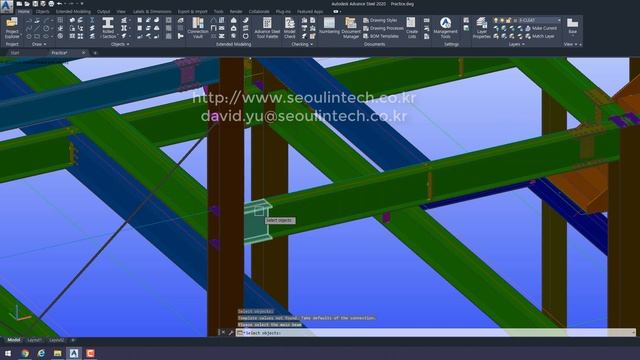Open the Document Manager
The image size is (640, 360).
click(351, 28)
